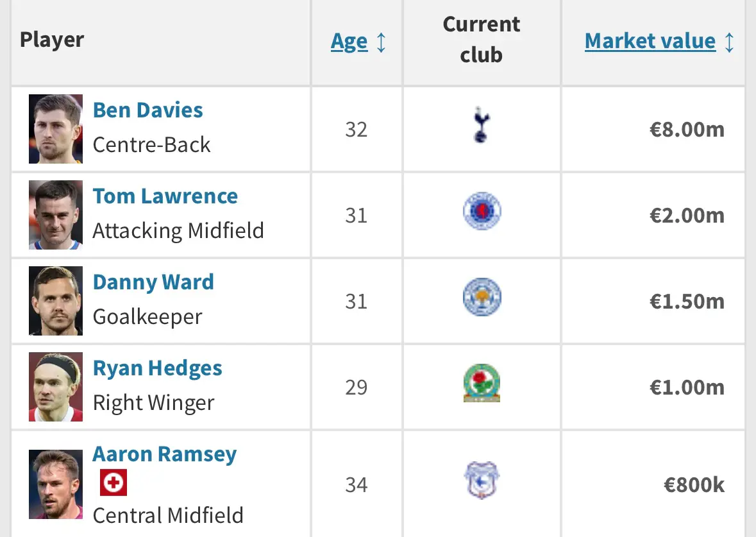Click Ryan Hedges portrait photo
The height and width of the screenshot is (537, 756).
55,387
